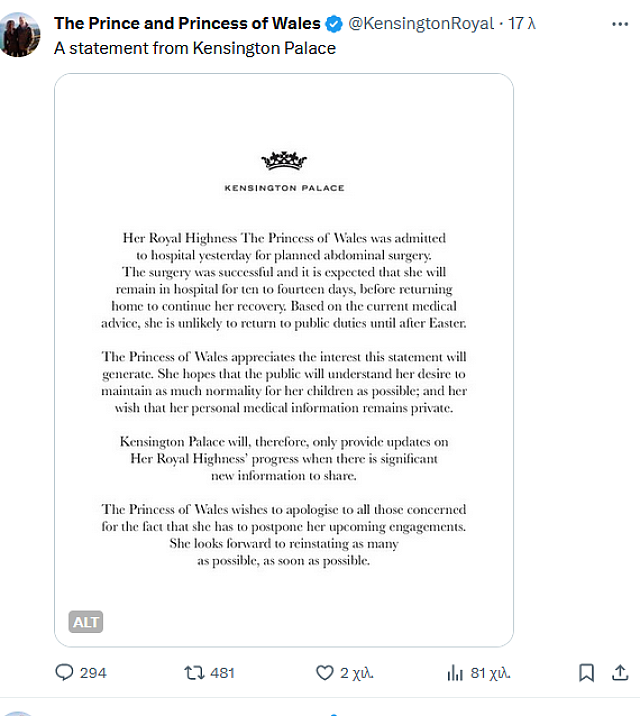Click the tweet text 'A statement from Kensington Palace'

pyautogui.click(x=195, y=47)
